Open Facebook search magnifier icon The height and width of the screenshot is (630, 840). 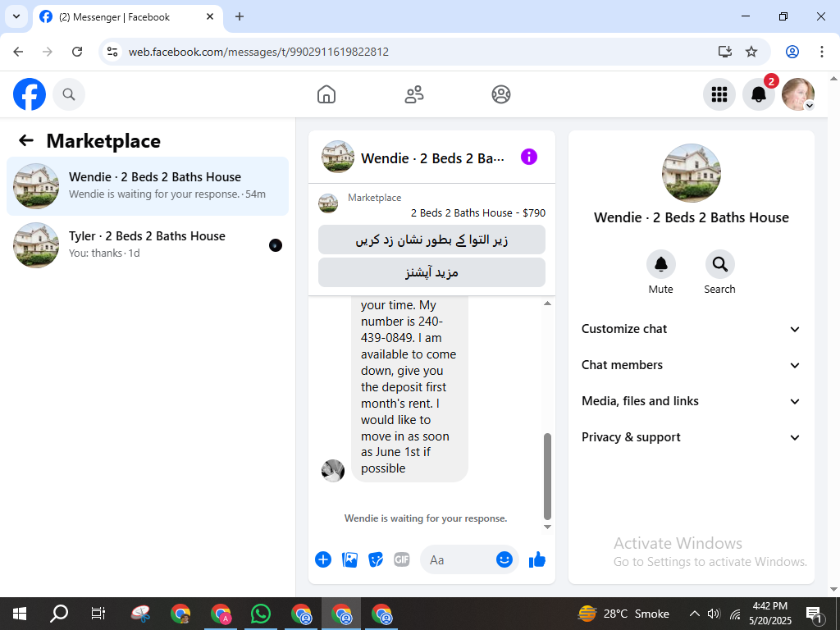[69, 94]
